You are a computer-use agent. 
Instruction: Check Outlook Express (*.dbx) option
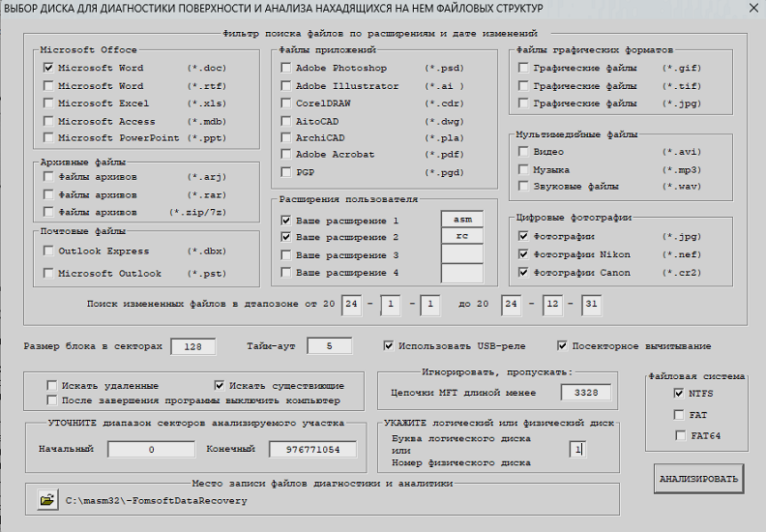(x=48, y=251)
